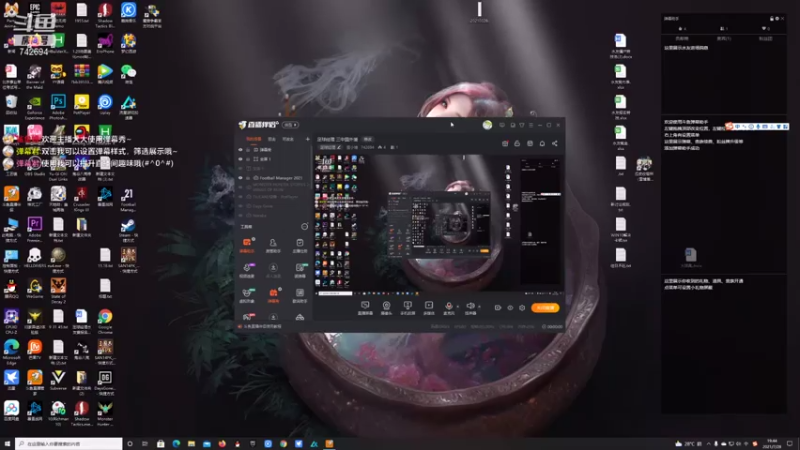Click the bell notification icon above preview
800x450 pixels.
(x=542, y=143)
